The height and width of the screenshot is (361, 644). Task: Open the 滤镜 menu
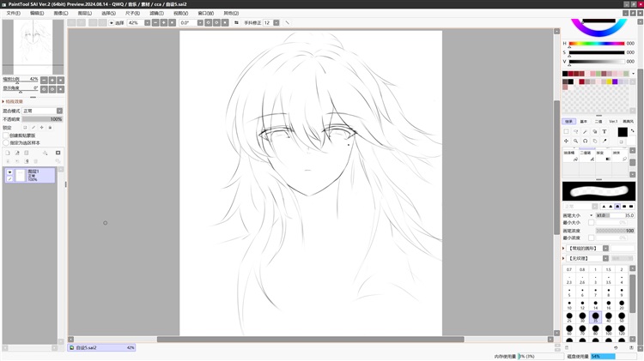[156, 14]
